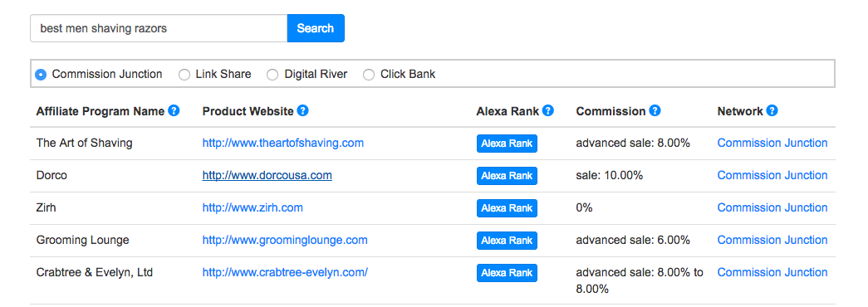The width and height of the screenshot is (868, 307).
Task: Open Commission Junction network link for Zirh
Action: coord(772,208)
